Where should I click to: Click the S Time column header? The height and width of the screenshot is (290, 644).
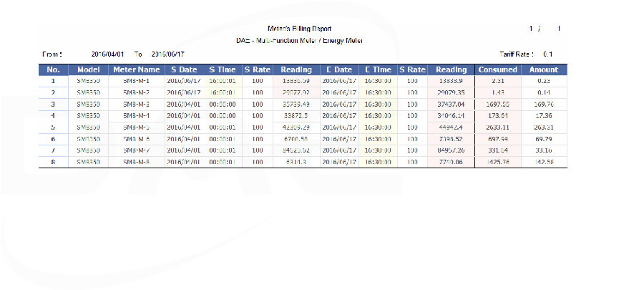click(x=223, y=70)
